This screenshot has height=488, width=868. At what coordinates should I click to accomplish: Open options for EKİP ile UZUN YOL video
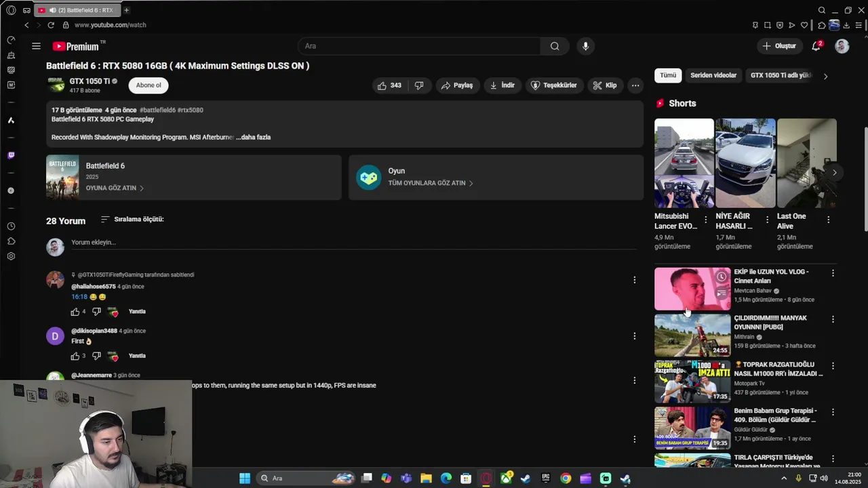pos(833,273)
